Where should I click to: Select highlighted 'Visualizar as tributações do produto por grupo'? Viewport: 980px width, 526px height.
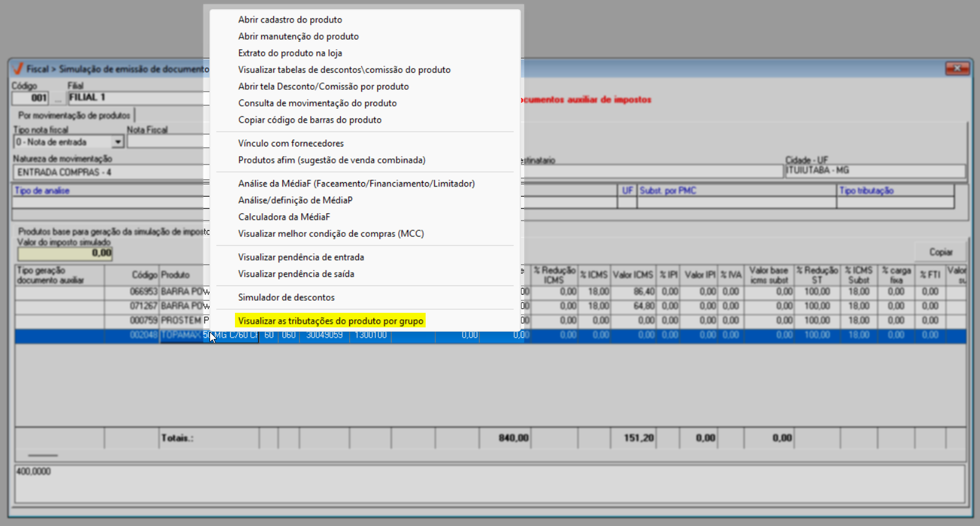[x=330, y=321]
